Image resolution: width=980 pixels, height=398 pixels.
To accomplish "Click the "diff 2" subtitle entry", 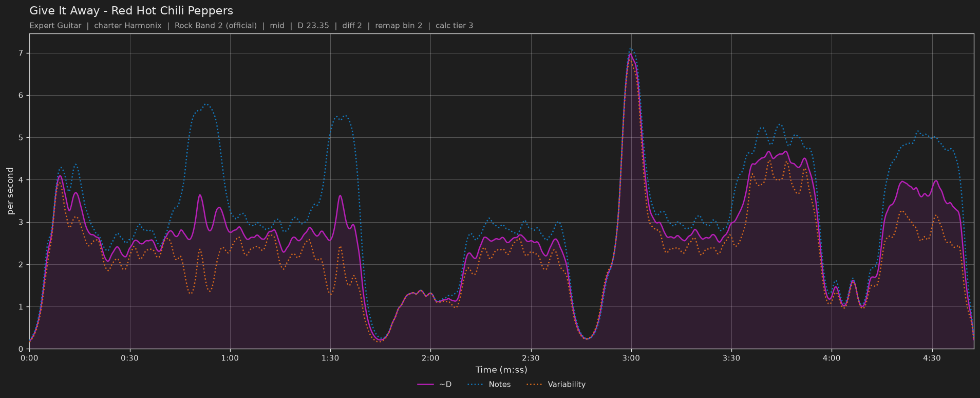I will pos(352,26).
